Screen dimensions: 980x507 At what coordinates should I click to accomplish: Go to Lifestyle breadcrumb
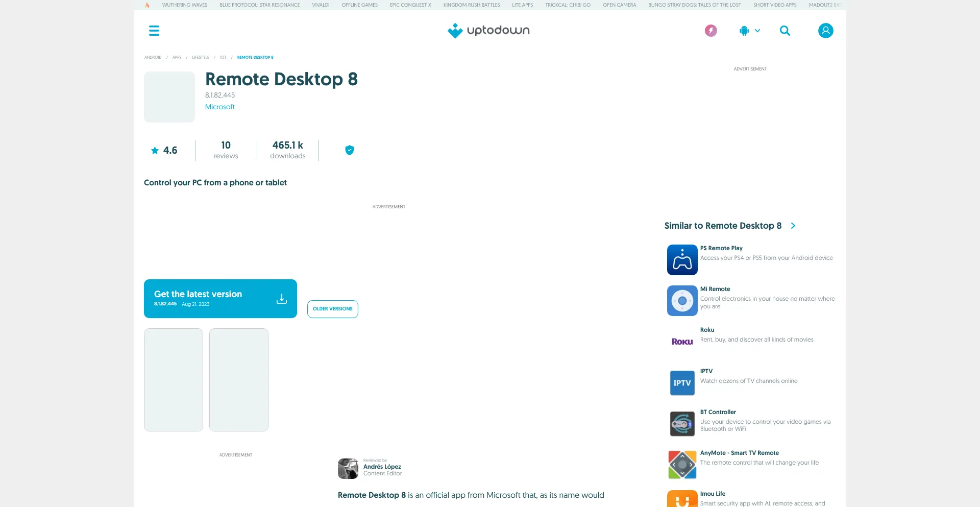tap(201, 57)
